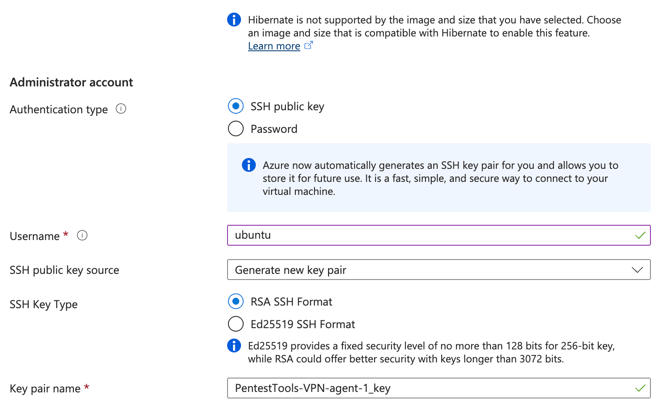Click the dropdown chevron for key source

pyautogui.click(x=637, y=270)
